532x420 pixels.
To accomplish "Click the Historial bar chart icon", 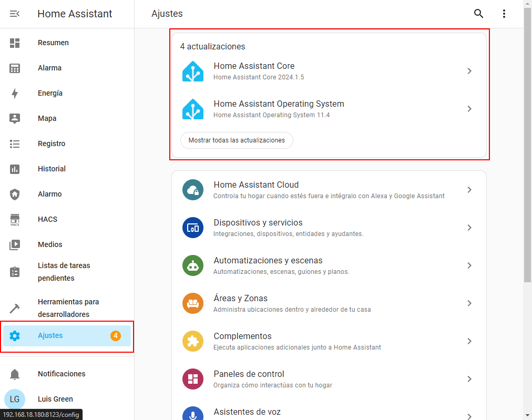I will [15, 169].
